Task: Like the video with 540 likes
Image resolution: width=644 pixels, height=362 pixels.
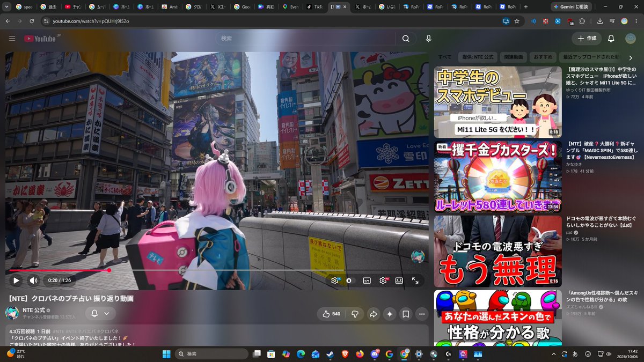Action: pyautogui.click(x=331, y=314)
